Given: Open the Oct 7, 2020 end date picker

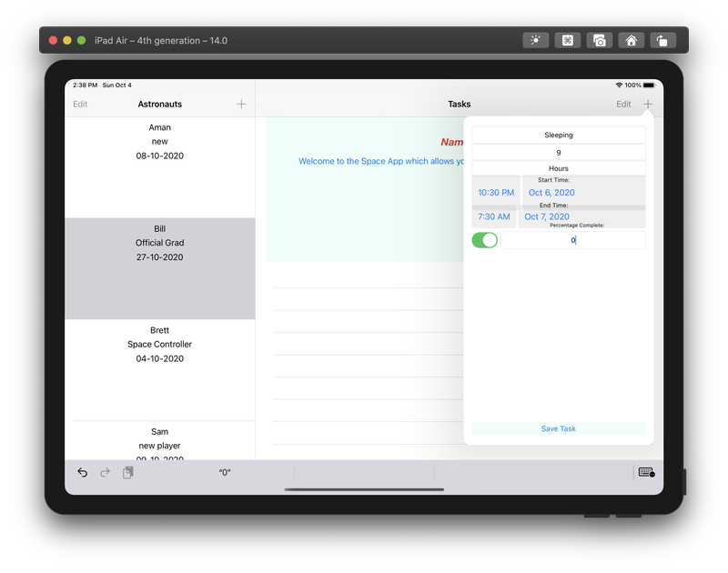Looking at the screenshot, I should tap(547, 216).
